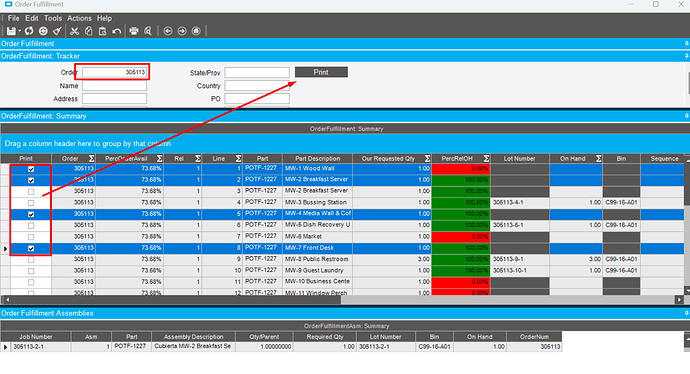Viewport: 690px width, 374px height.
Task: Click the Paste clipboard icon
Action: (x=103, y=31)
